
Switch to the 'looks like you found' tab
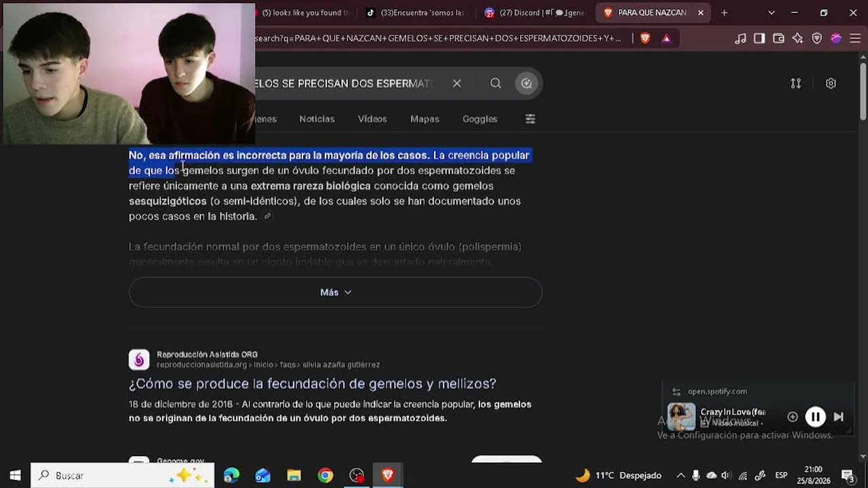[x=305, y=13]
